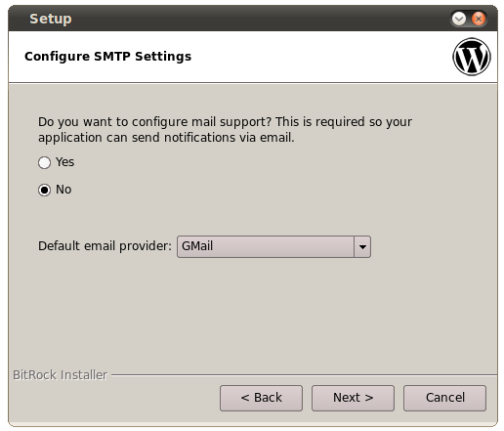The width and height of the screenshot is (504, 431).
Task: Click the Yes option label text
Action: (x=64, y=162)
